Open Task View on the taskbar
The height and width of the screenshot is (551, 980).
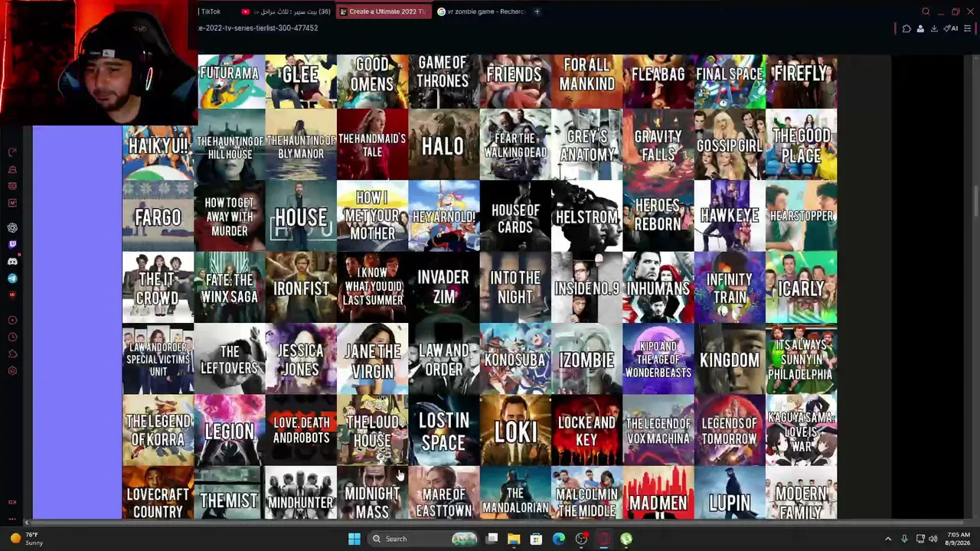point(492,539)
